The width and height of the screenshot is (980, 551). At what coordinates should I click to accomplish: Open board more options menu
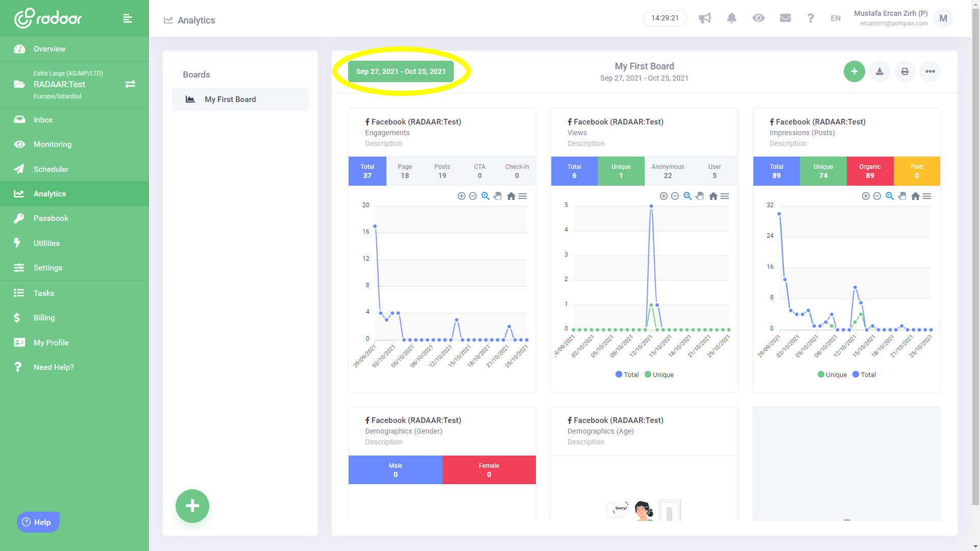click(930, 71)
